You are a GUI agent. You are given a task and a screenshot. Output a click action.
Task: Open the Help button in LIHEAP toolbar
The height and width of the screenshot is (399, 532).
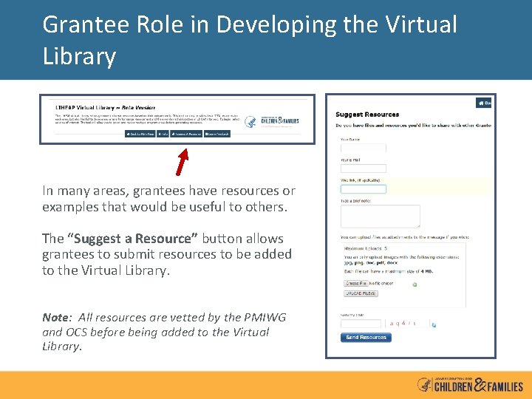click(x=163, y=134)
